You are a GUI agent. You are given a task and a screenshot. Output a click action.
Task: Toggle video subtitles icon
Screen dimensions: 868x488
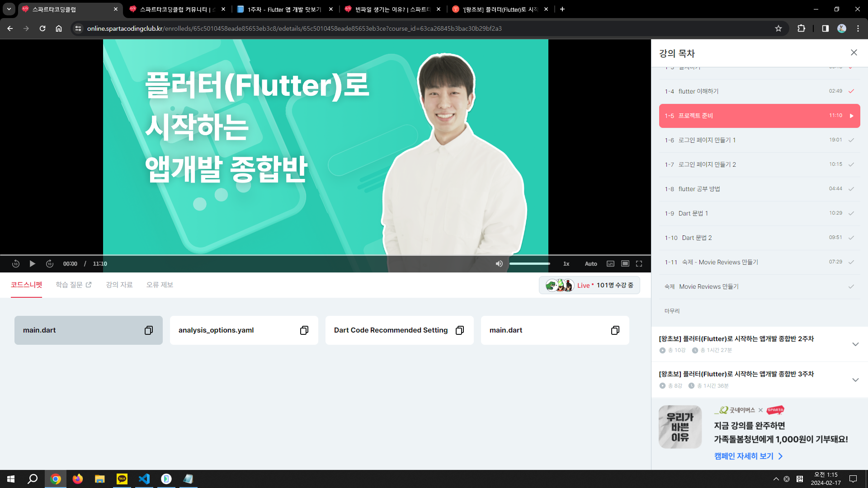point(610,263)
